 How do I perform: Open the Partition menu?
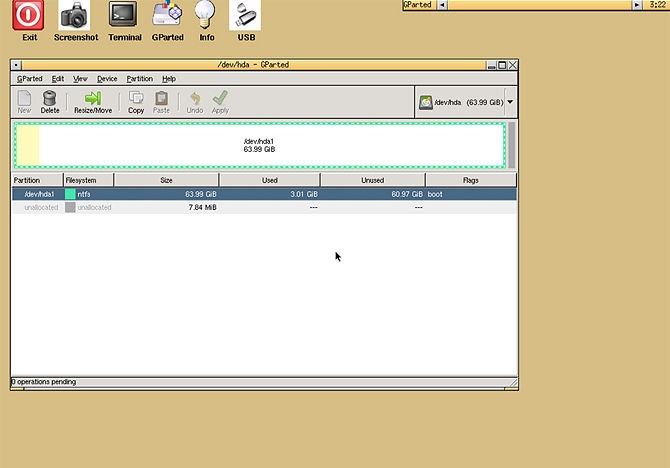click(139, 78)
